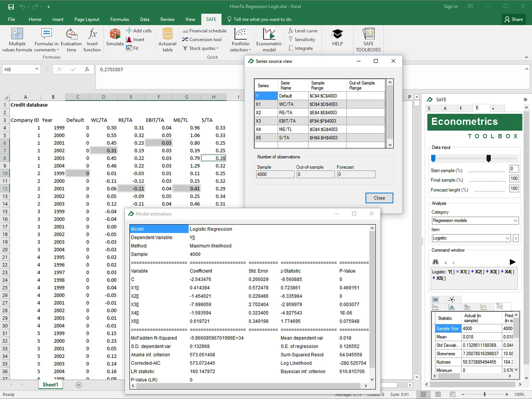Click the Skewness row in statistics table

tap(474, 354)
